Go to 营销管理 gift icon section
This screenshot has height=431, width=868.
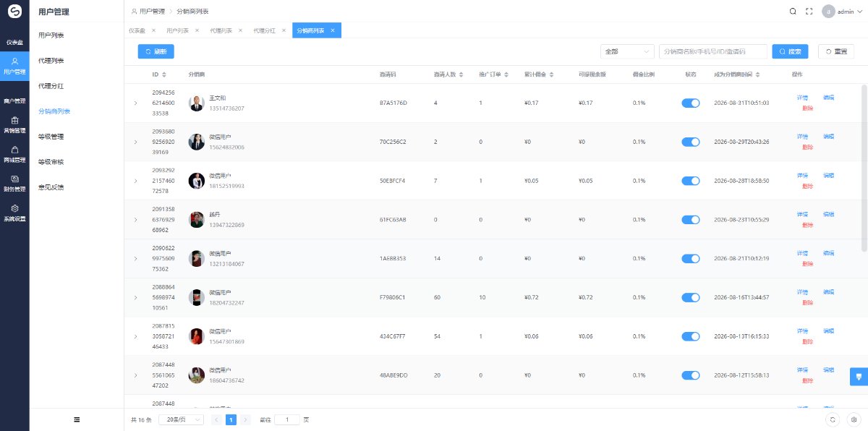tap(14, 125)
